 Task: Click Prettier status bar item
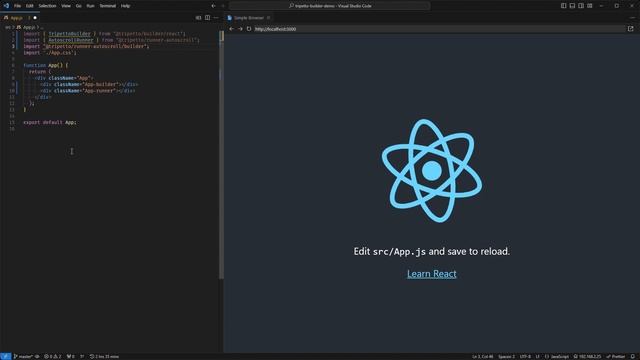[x=616, y=356]
